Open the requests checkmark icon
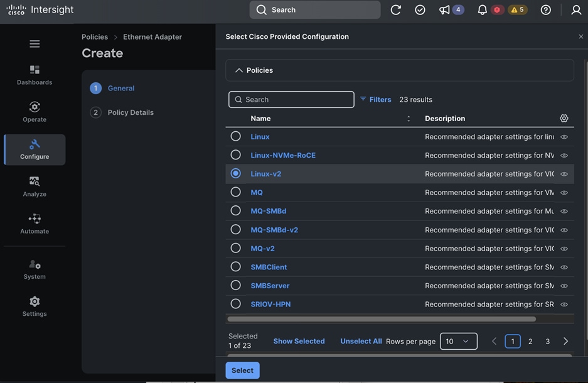 (420, 10)
